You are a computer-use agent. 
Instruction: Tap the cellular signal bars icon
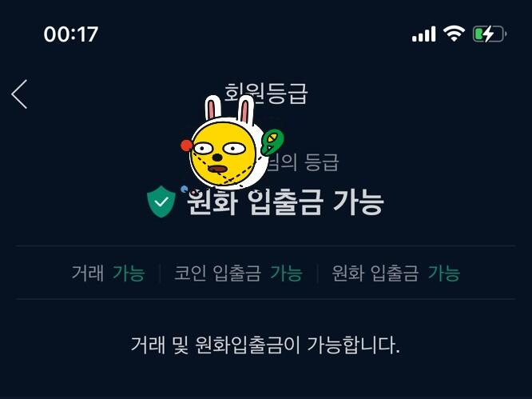click(x=424, y=34)
